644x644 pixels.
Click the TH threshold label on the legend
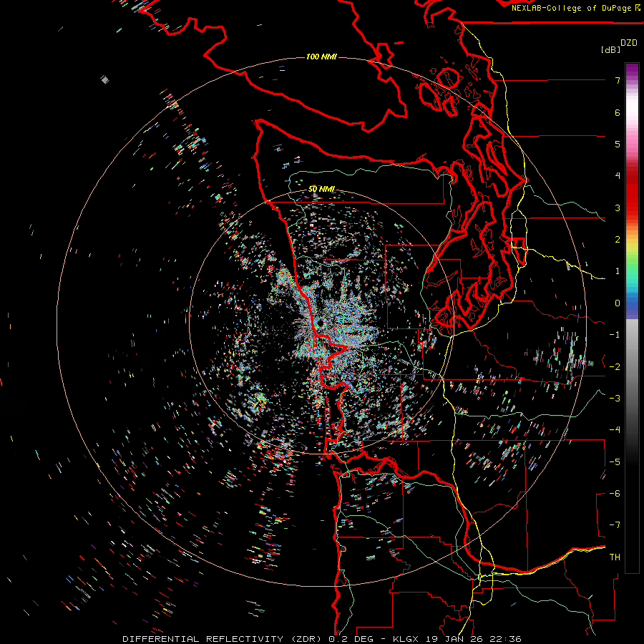(x=615, y=557)
